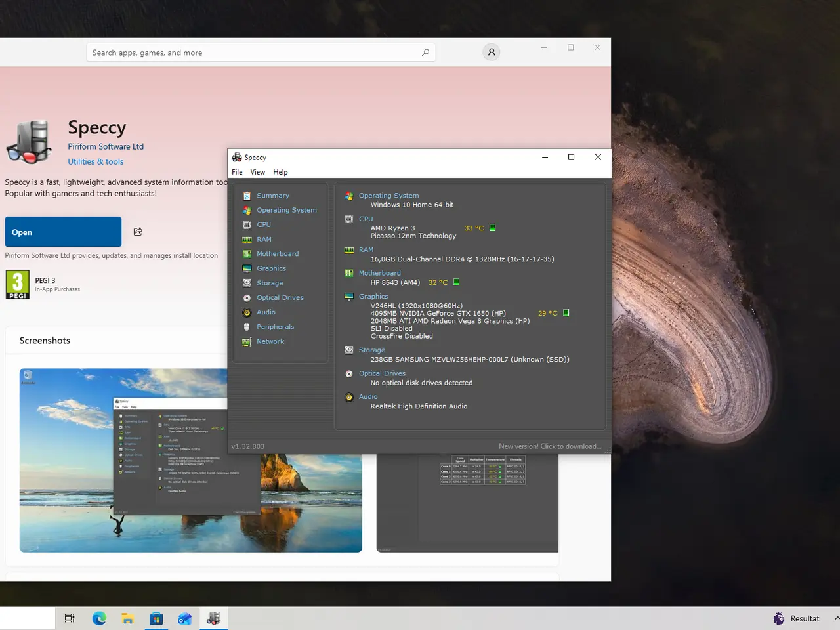The height and width of the screenshot is (630, 840).
Task: Expand the system tray hidden icons chevron
Action: (x=836, y=618)
